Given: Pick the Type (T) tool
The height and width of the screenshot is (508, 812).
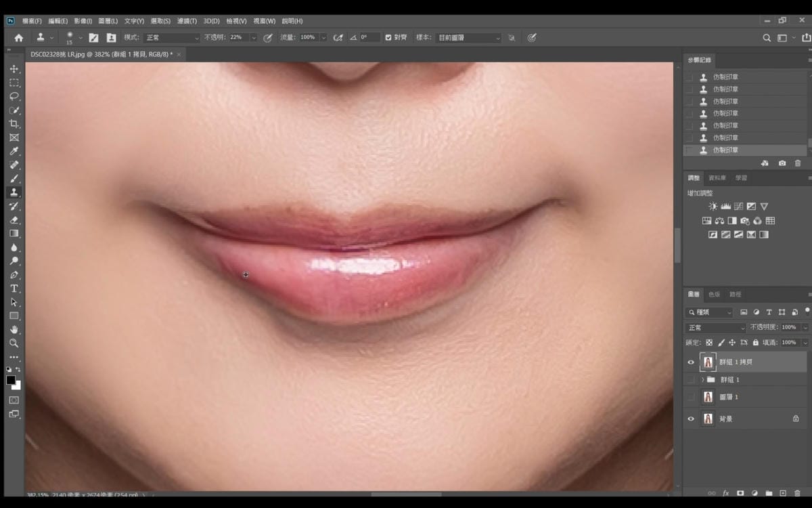Looking at the screenshot, I should (14, 289).
